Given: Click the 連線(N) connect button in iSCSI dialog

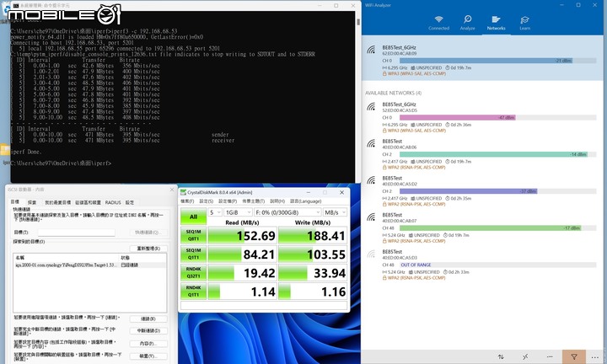Looking at the screenshot, I should (148, 318).
